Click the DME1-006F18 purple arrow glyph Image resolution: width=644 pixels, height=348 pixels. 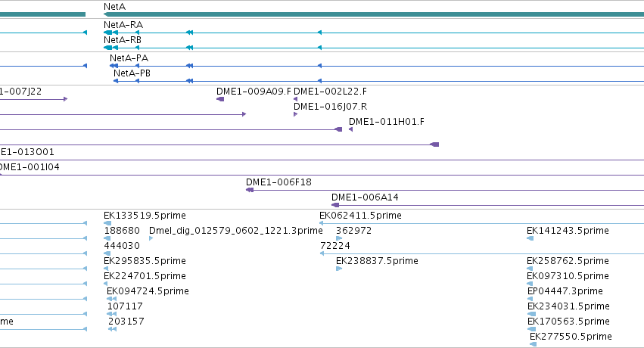pyautogui.click(x=250, y=190)
